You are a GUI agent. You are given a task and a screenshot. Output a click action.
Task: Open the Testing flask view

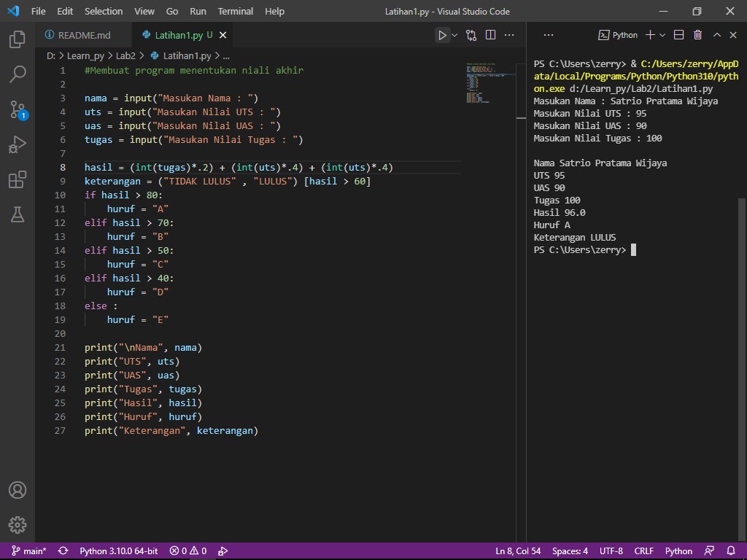(x=18, y=215)
